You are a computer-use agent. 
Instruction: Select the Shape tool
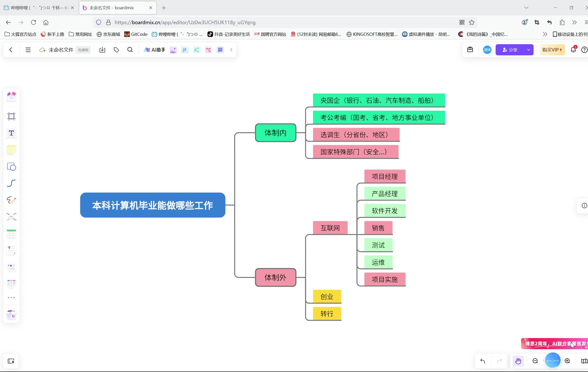coord(11,167)
